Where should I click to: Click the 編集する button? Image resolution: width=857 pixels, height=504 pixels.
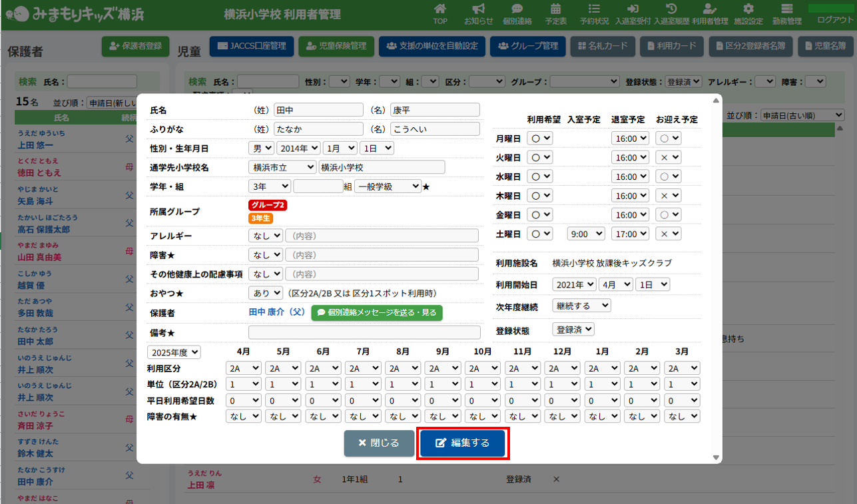[x=463, y=443]
